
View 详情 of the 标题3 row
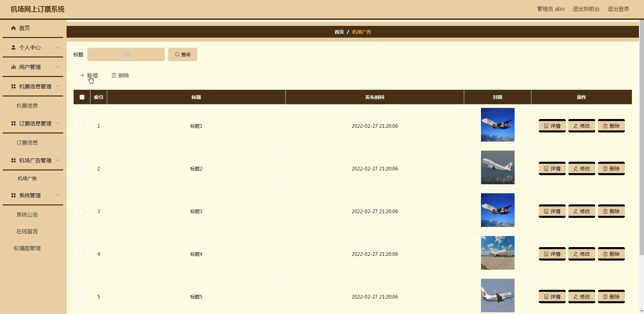(x=552, y=211)
